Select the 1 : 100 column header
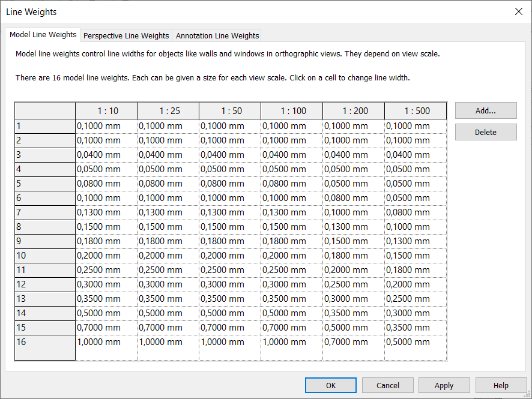The image size is (532, 399). point(291,110)
